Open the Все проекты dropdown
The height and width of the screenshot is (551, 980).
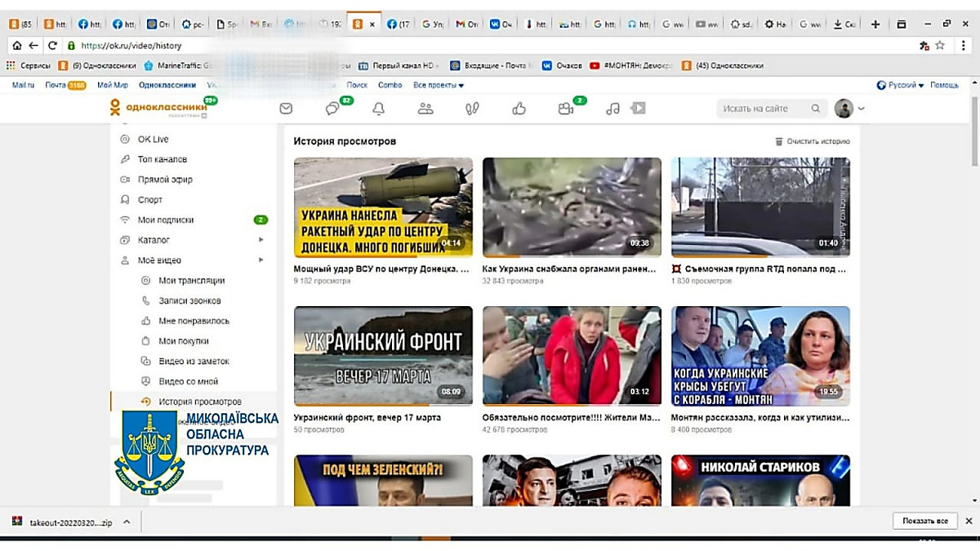pyautogui.click(x=438, y=85)
